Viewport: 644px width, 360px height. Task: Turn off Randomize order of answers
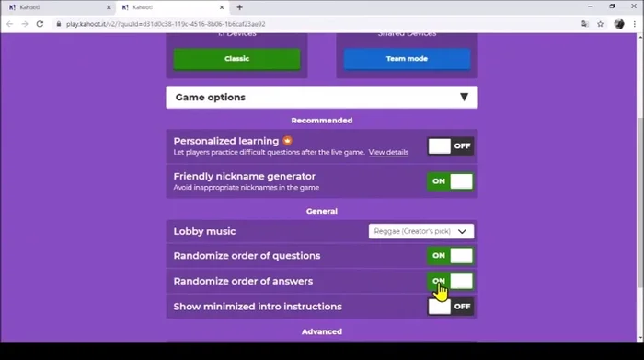point(450,281)
